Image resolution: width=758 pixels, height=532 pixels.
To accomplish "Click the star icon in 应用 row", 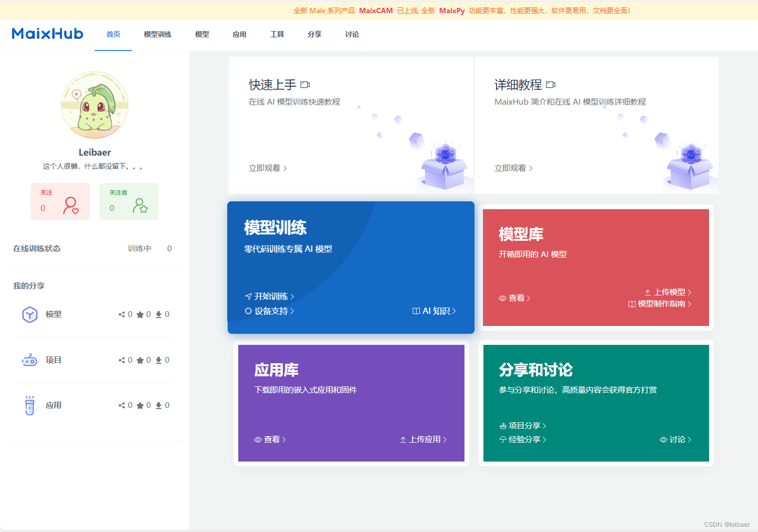I will 140,405.
